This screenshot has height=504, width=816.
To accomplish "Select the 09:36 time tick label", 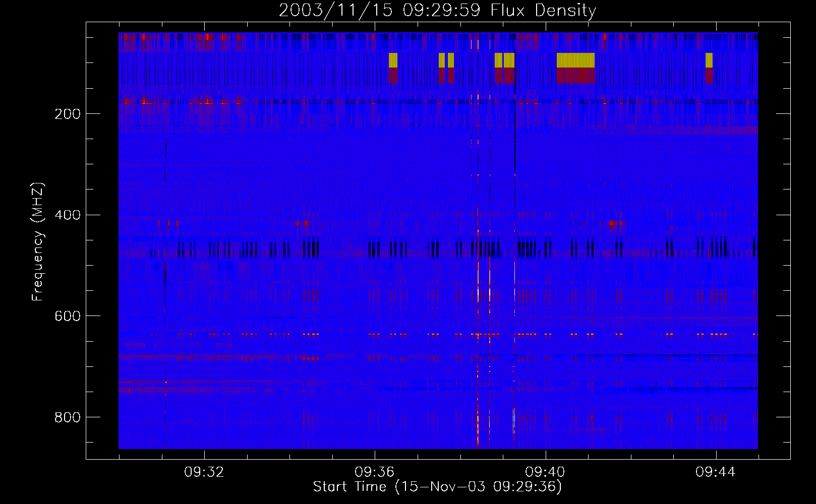I will tap(375, 472).
